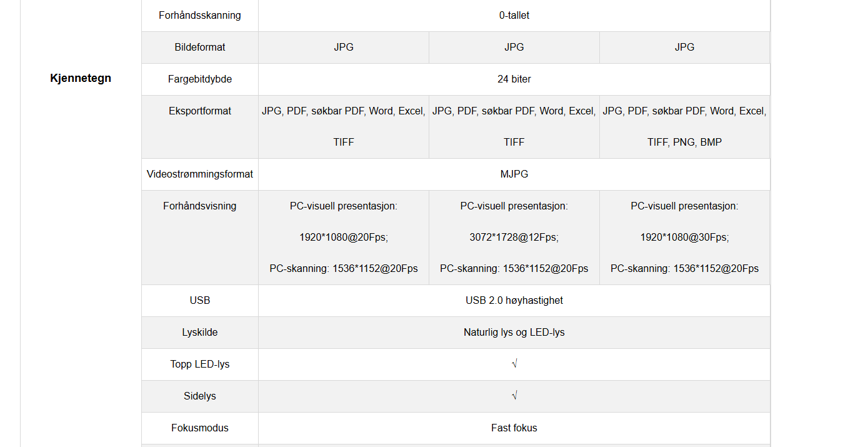The image size is (868, 447).
Task: Click the 0-tallet value cell
Action: point(514,15)
